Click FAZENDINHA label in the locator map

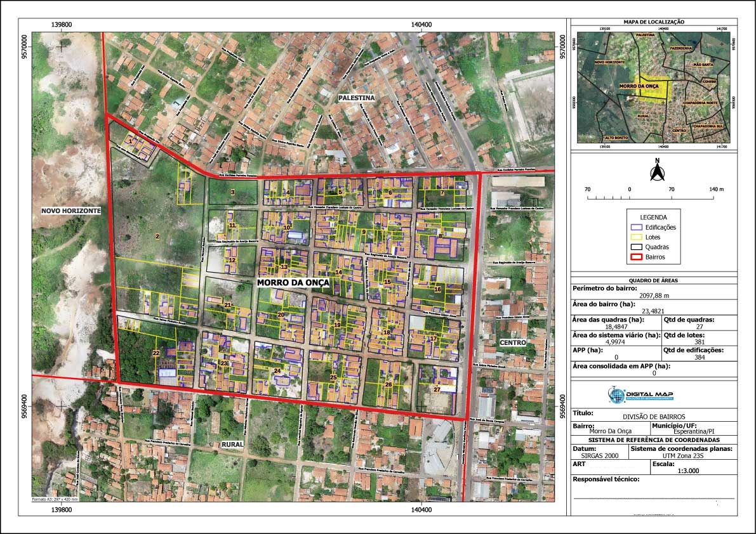pos(681,49)
